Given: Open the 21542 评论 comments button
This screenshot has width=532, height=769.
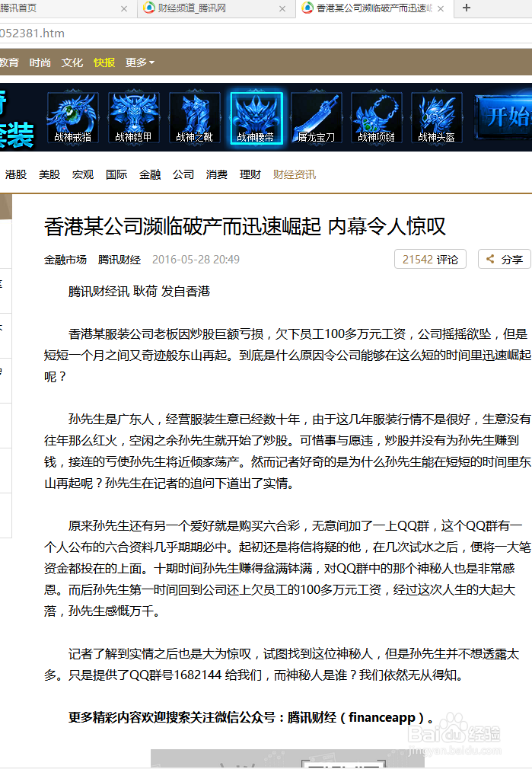Looking at the screenshot, I should click(x=430, y=260).
